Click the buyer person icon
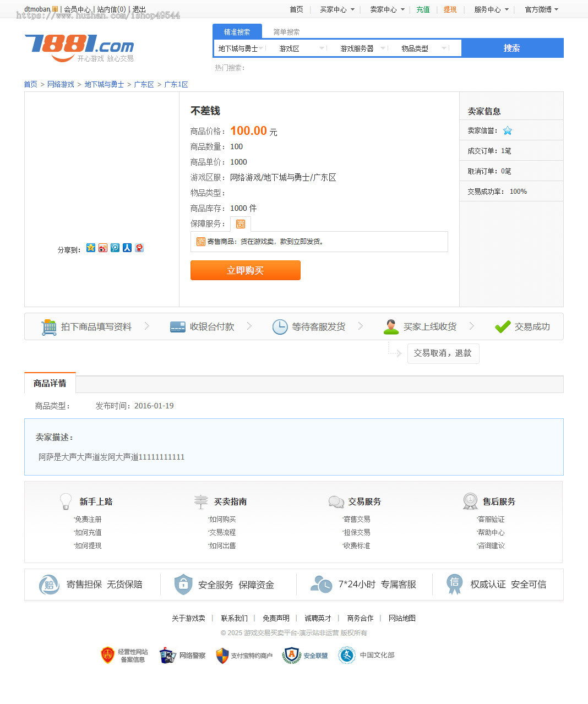This screenshot has height=704, width=588. point(391,327)
